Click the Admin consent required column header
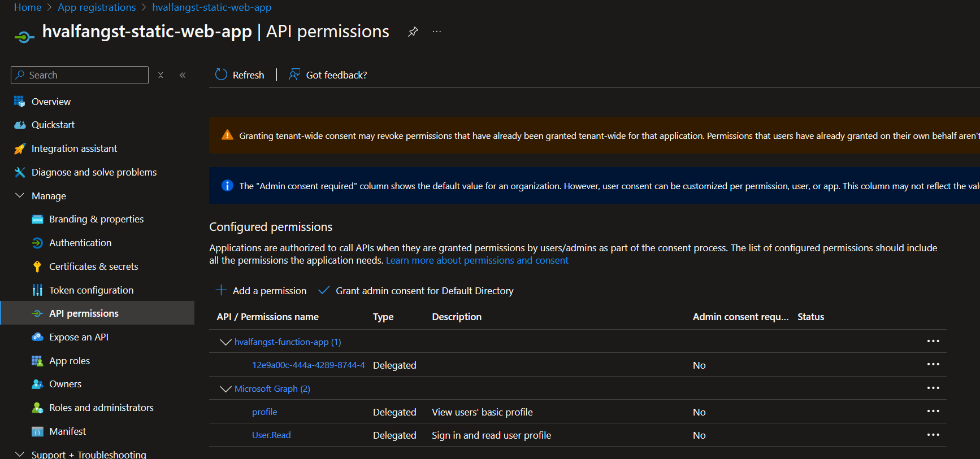Viewport: 980px width, 459px height. [740, 317]
